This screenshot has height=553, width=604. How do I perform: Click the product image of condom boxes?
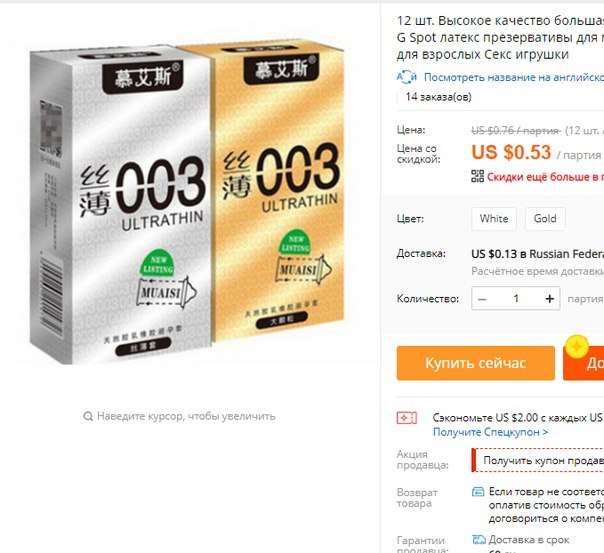coord(187,202)
